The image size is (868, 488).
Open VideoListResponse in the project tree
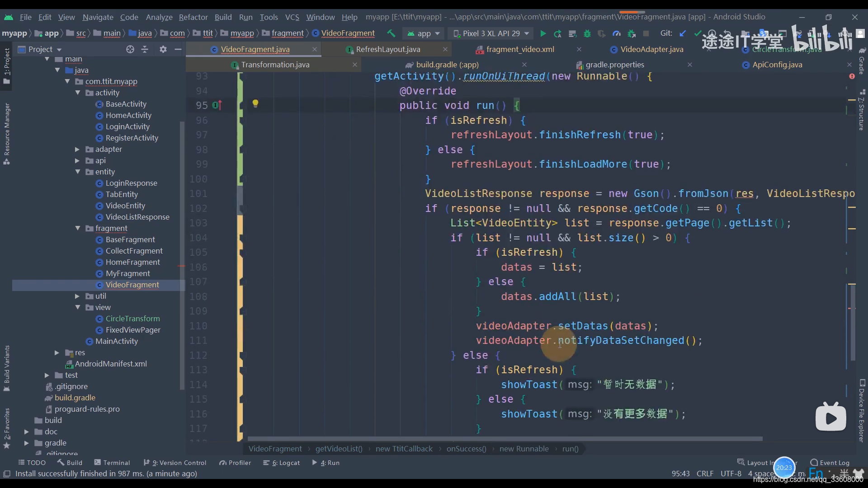tap(137, 217)
